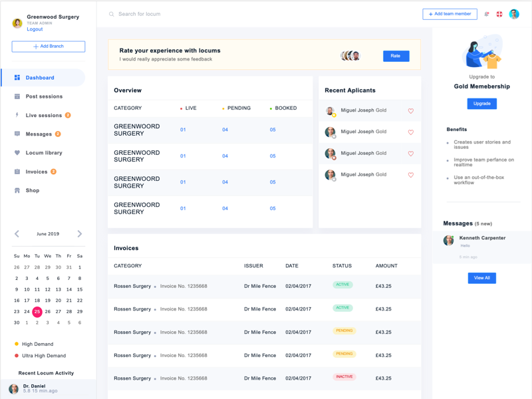Open the Messages menu item
The height and width of the screenshot is (399, 532).
(x=39, y=134)
